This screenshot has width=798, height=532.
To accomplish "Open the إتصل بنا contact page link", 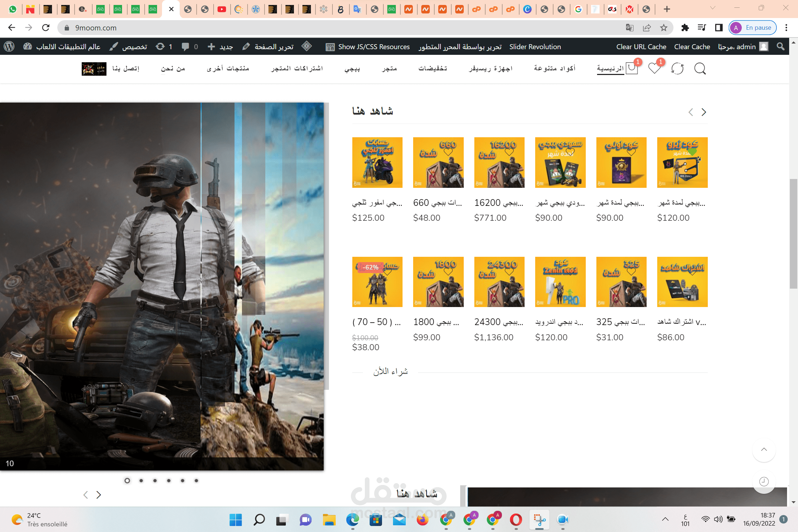I will (x=126, y=68).
